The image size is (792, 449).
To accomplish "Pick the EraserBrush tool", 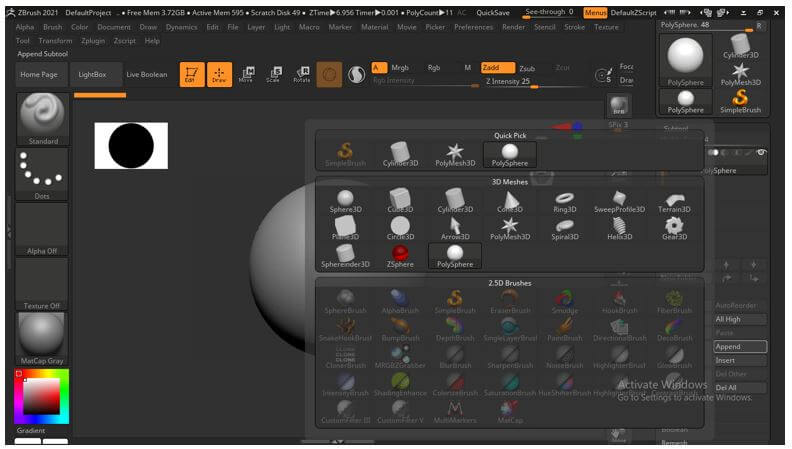I will tap(510, 303).
